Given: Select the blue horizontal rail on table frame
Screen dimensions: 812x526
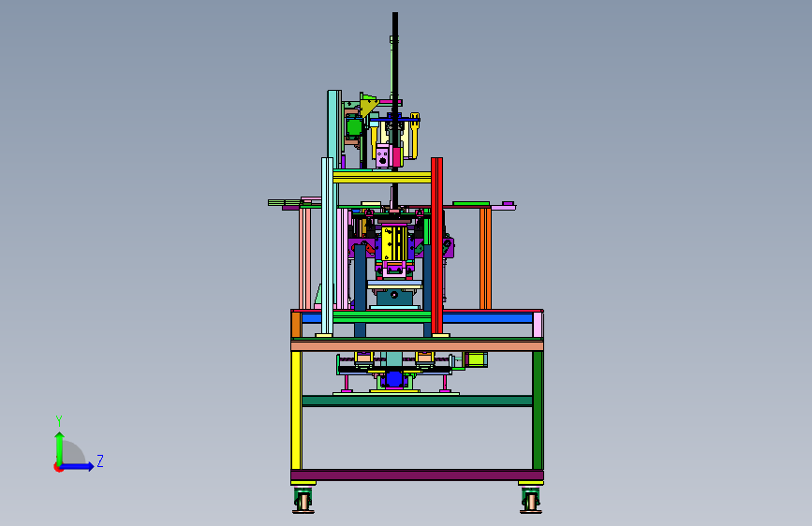Looking at the screenshot, I should point(488,318).
